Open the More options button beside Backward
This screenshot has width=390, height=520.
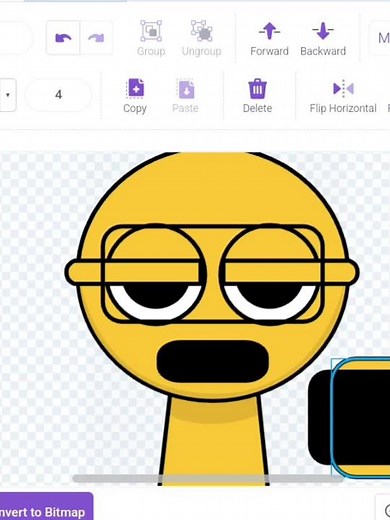[380, 38]
